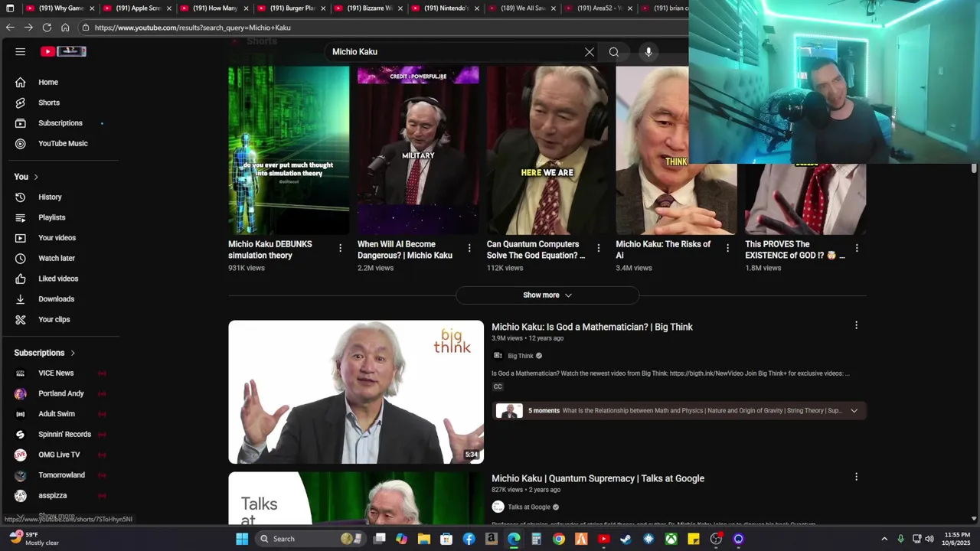
Task: Open Big Think channel link
Action: click(521, 356)
